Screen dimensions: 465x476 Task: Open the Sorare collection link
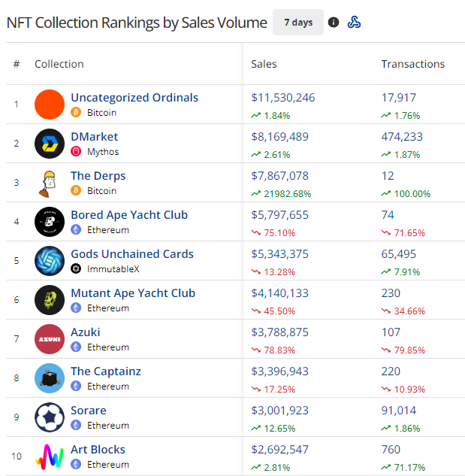[89, 411]
